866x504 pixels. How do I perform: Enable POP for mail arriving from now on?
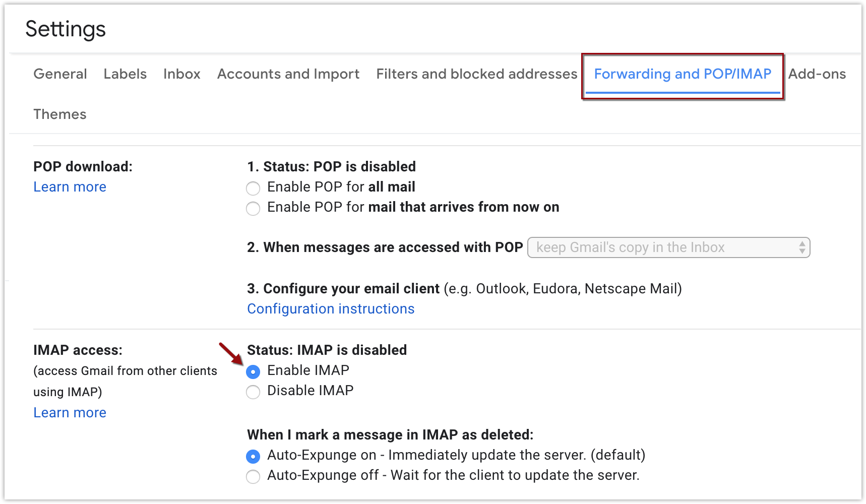[x=253, y=209]
